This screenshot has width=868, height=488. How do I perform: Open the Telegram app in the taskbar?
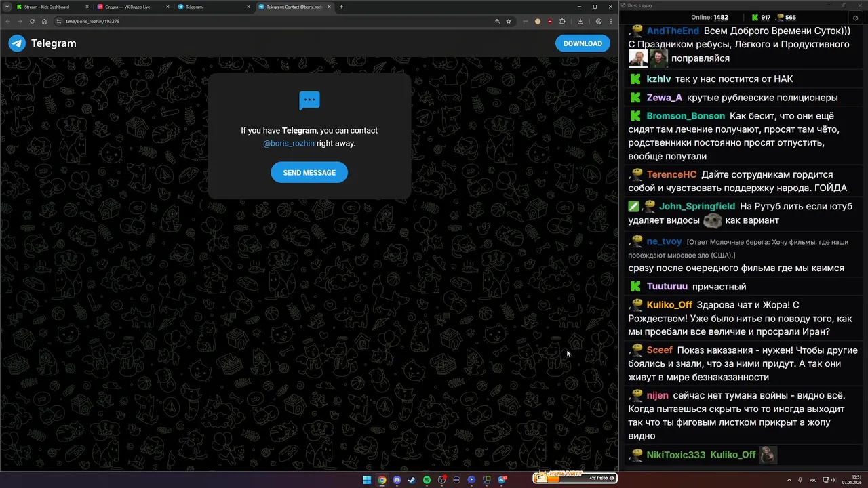502,480
